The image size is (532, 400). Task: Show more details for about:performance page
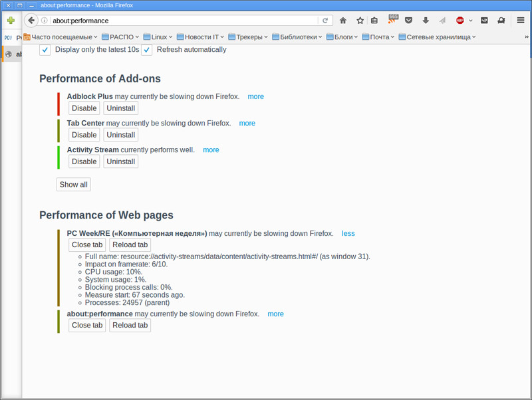click(275, 314)
